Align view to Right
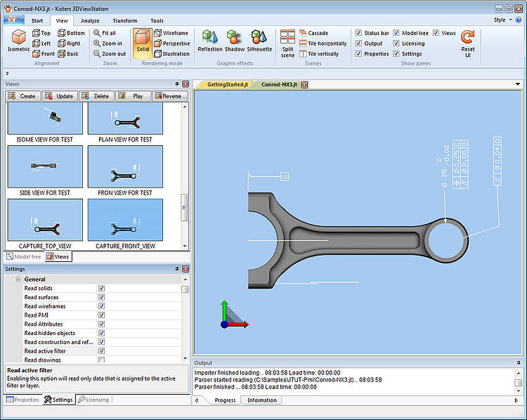The height and width of the screenshot is (420, 527). point(69,44)
